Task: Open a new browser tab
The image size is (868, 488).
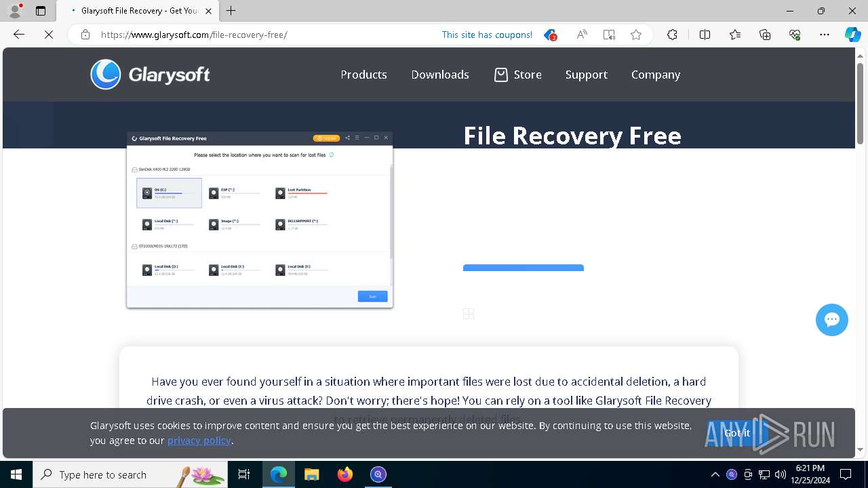Action: 231,11
